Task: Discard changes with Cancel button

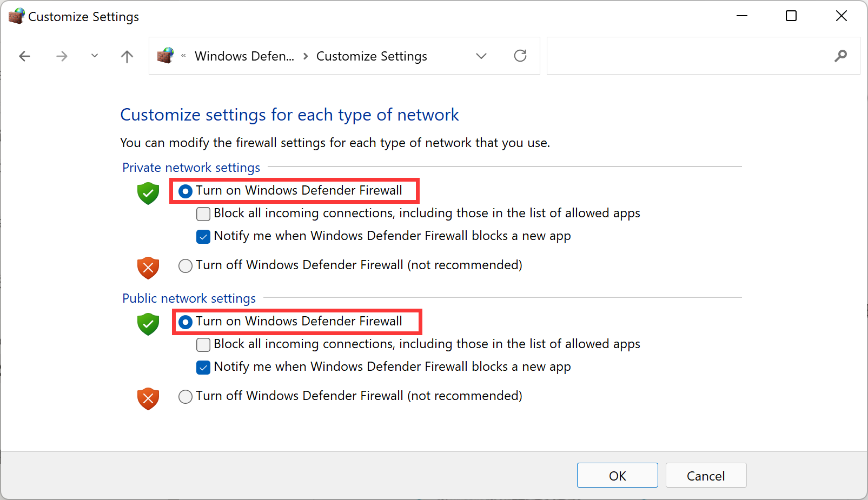Action: (x=706, y=476)
